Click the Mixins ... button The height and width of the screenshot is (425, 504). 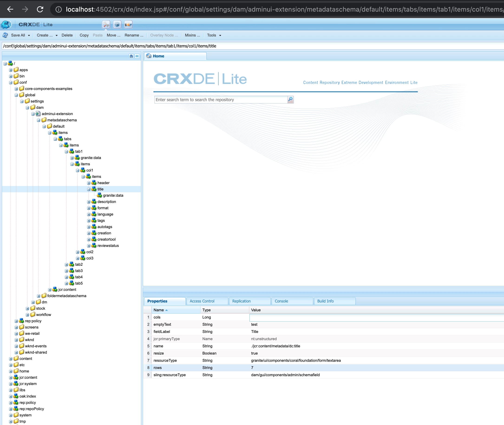(x=192, y=35)
